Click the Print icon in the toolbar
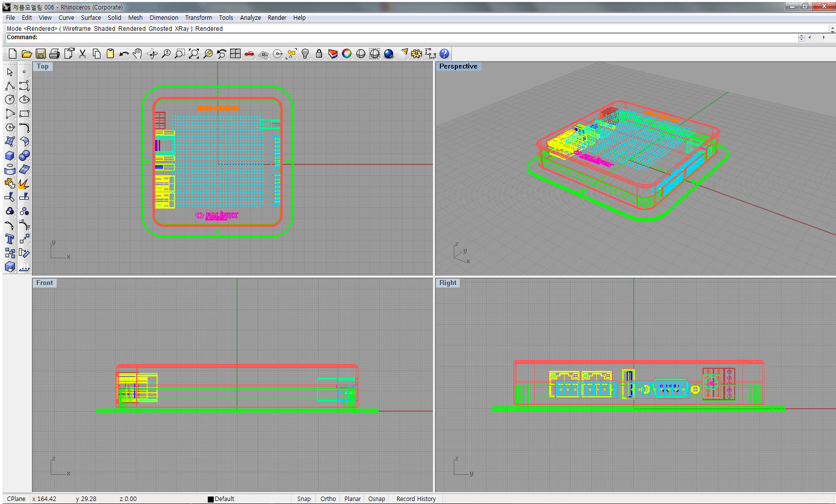836x504 pixels. point(55,54)
